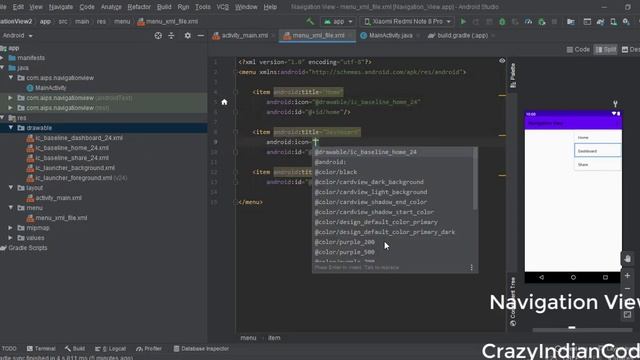This screenshot has height=360, width=640.
Task: Click the home gutter icon beside line 5
Action: (x=224, y=102)
